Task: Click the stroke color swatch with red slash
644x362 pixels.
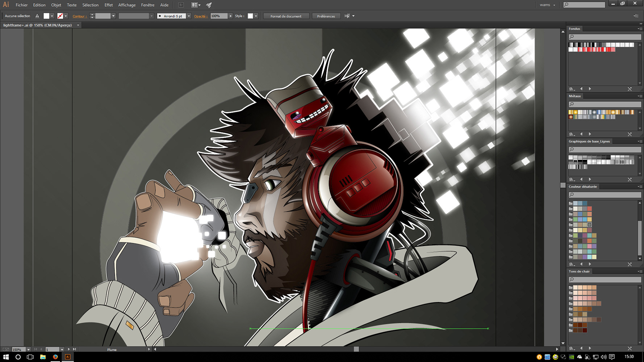Action: point(60,16)
